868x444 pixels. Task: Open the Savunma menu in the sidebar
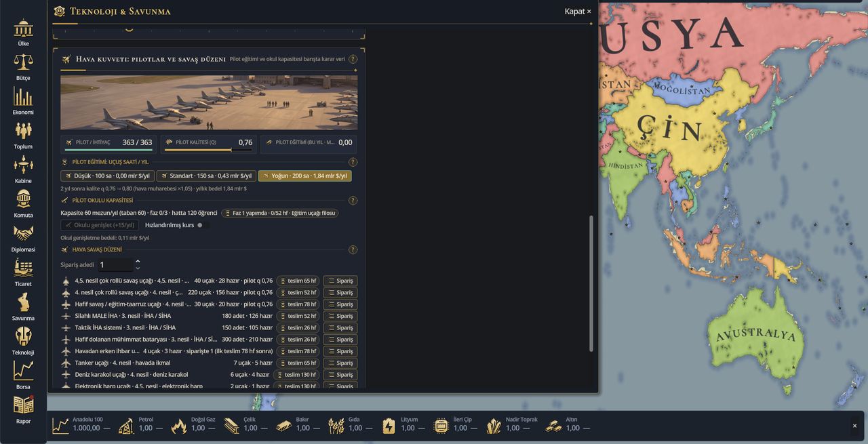pos(24,307)
